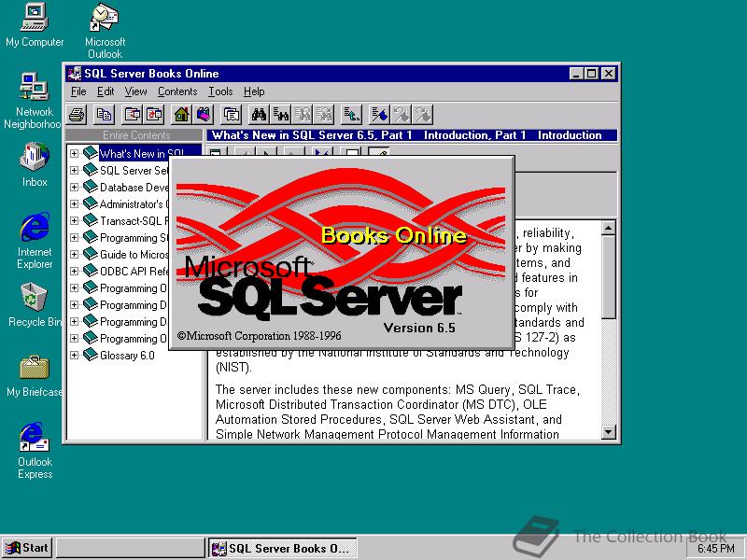Expand the Guide to Microsoft node

click(x=74, y=254)
